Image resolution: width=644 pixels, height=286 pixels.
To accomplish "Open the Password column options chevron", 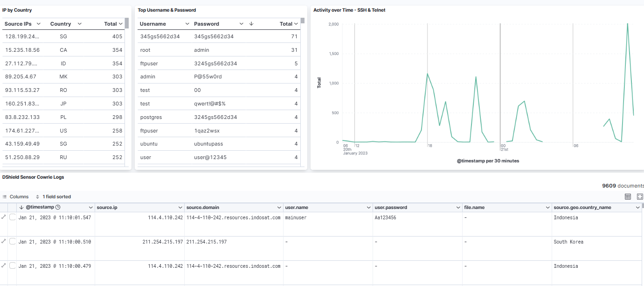I will pyautogui.click(x=241, y=24).
